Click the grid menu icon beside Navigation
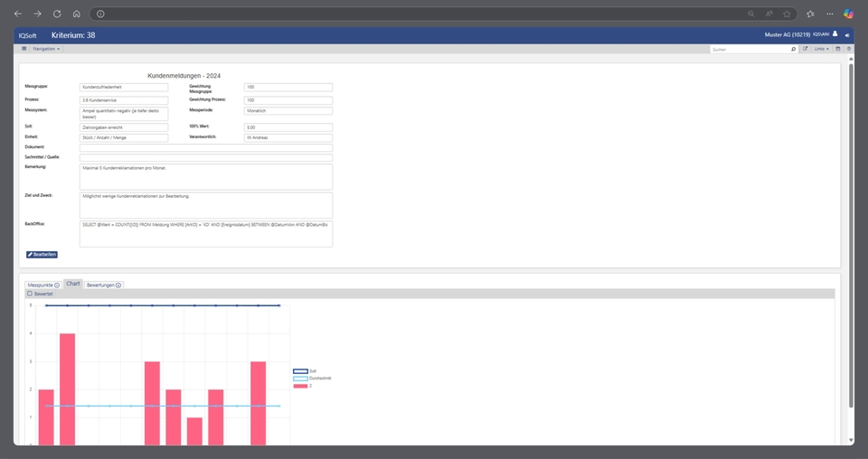868x459 pixels. 24,49
